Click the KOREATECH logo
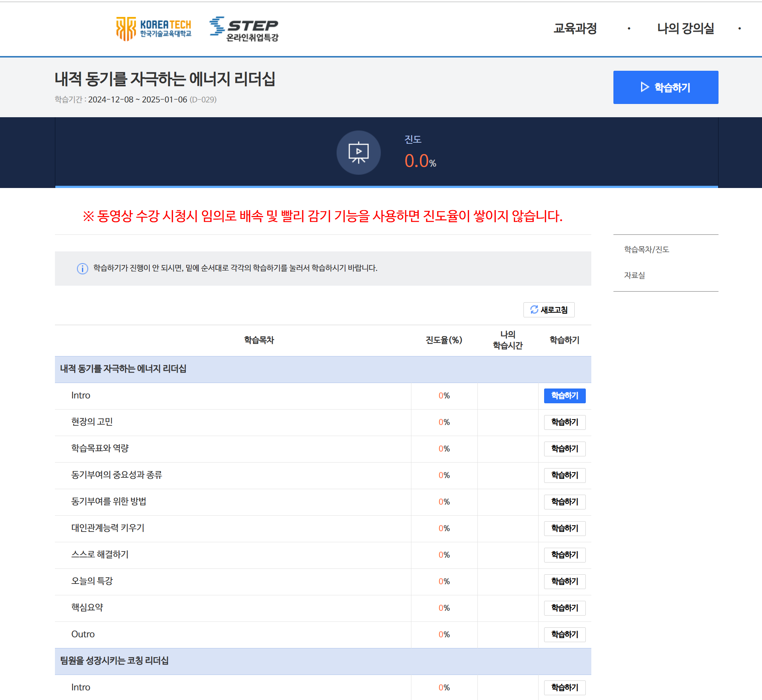 click(x=153, y=28)
